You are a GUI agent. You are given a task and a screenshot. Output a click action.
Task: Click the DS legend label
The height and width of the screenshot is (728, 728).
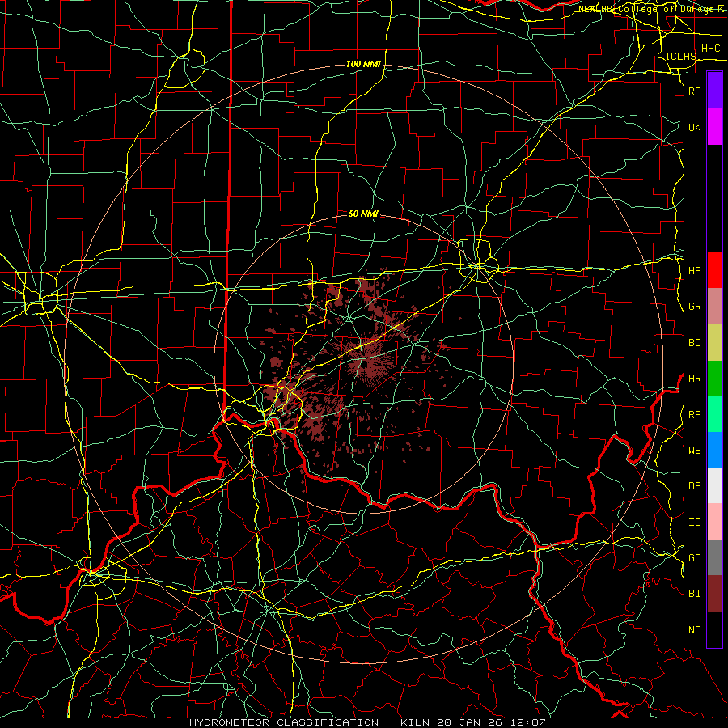coord(694,486)
